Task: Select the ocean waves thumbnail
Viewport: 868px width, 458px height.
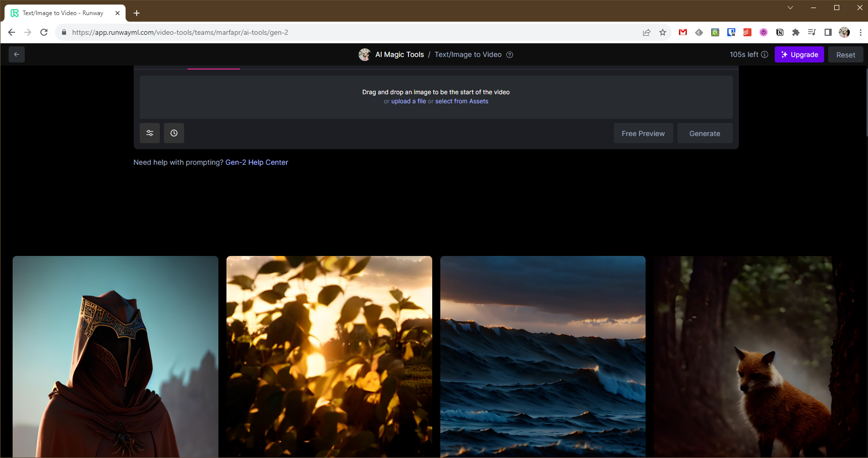Action: (x=543, y=357)
